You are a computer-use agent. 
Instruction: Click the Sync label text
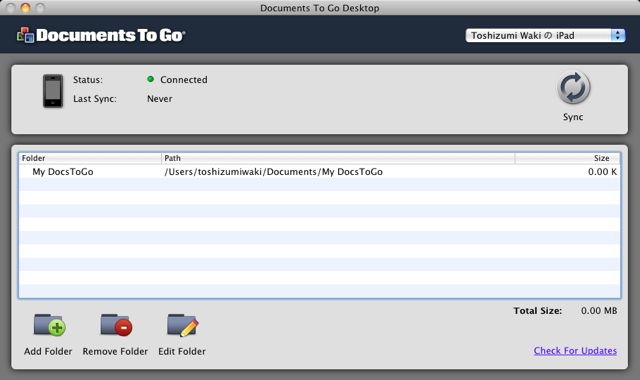tap(573, 117)
